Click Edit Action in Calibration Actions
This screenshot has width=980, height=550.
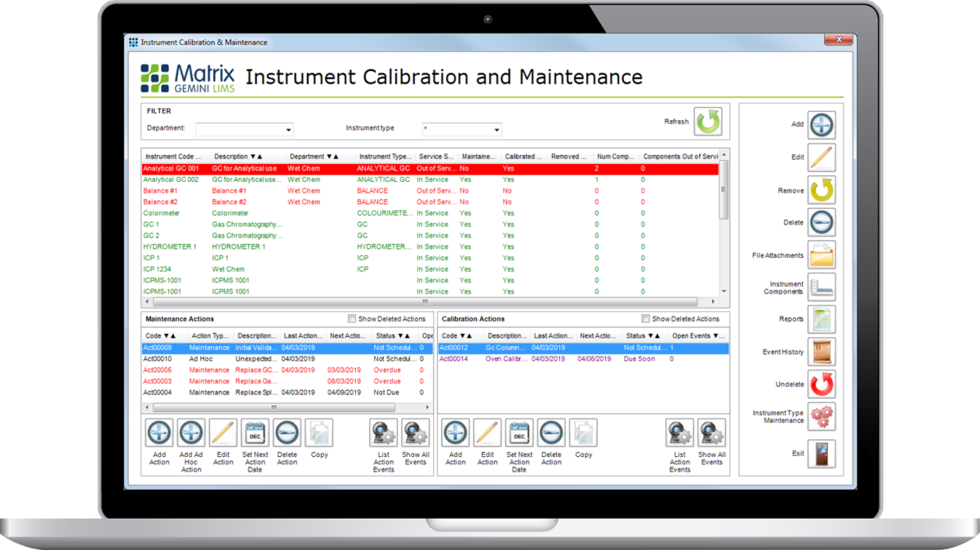point(488,432)
